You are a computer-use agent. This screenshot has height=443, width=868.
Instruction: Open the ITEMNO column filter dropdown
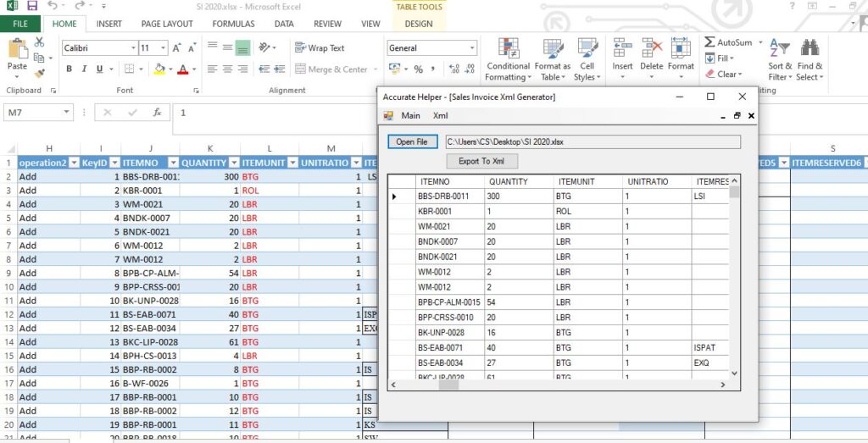(x=173, y=163)
